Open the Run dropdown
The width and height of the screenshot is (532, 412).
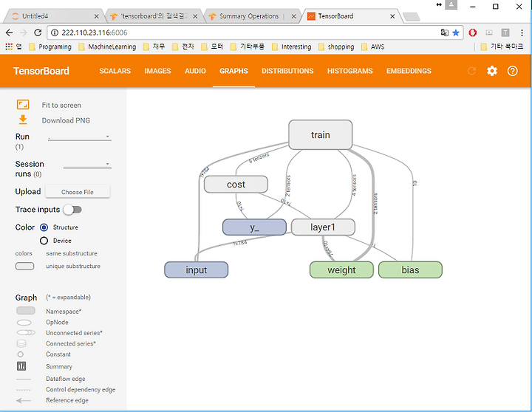point(80,137)
